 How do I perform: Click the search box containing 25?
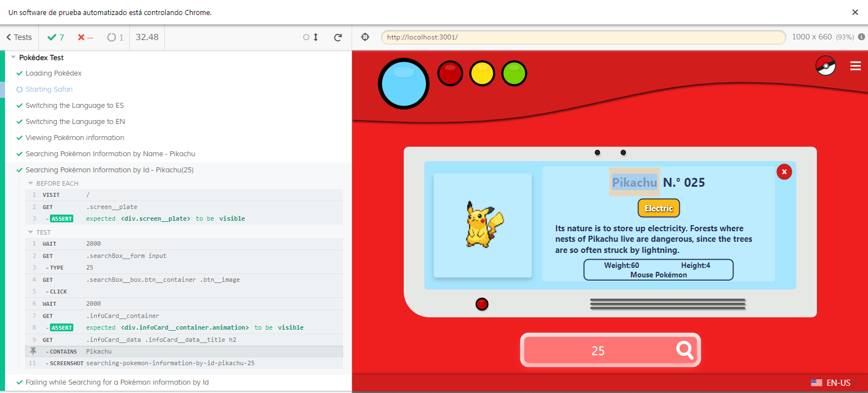coord(598,351)
